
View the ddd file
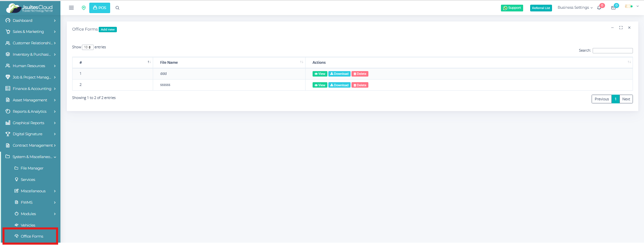(x=320, y=74)
